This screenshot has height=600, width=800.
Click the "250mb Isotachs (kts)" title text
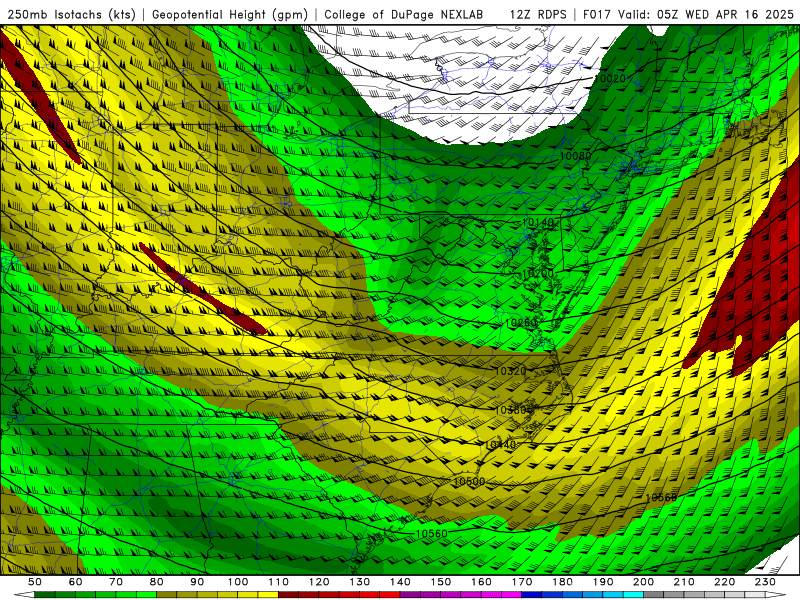(71, 15)
